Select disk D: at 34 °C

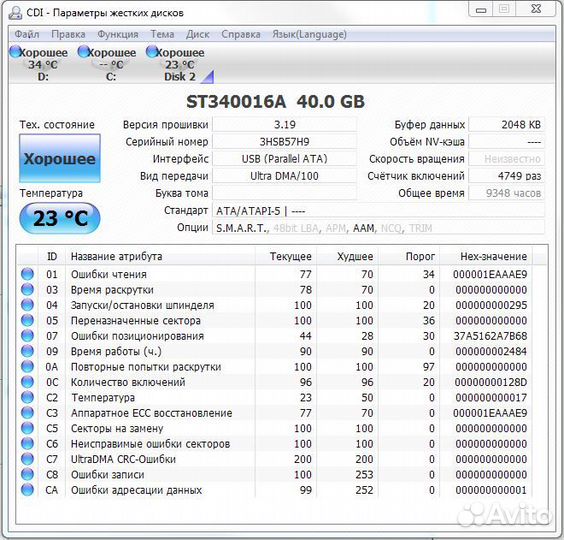point(39,64)
